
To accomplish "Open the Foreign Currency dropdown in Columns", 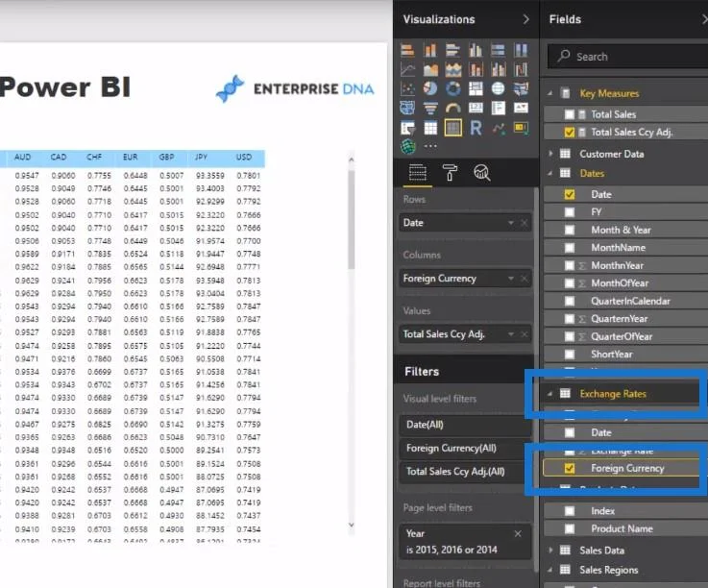I will (x=511, y=279).
